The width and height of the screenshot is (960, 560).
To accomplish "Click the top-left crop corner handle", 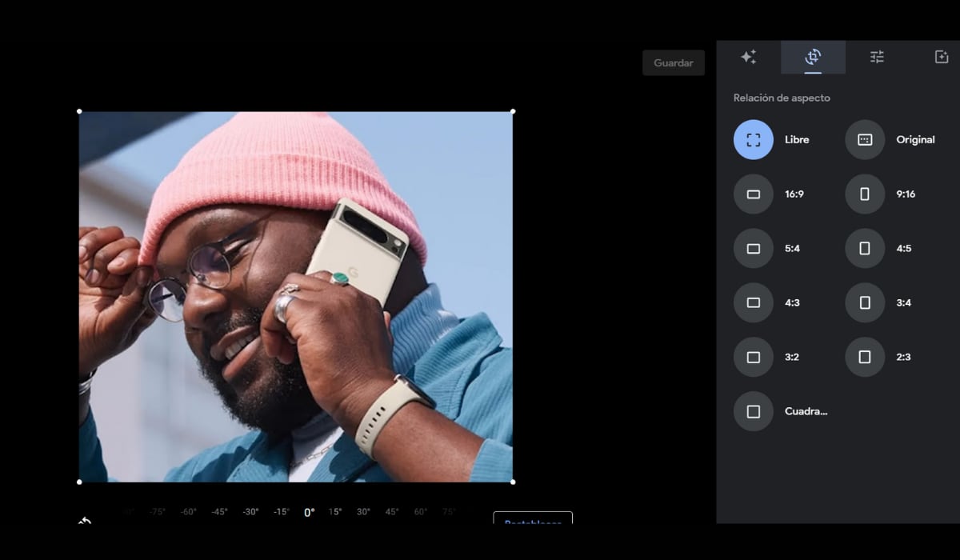I will point(79,111).
